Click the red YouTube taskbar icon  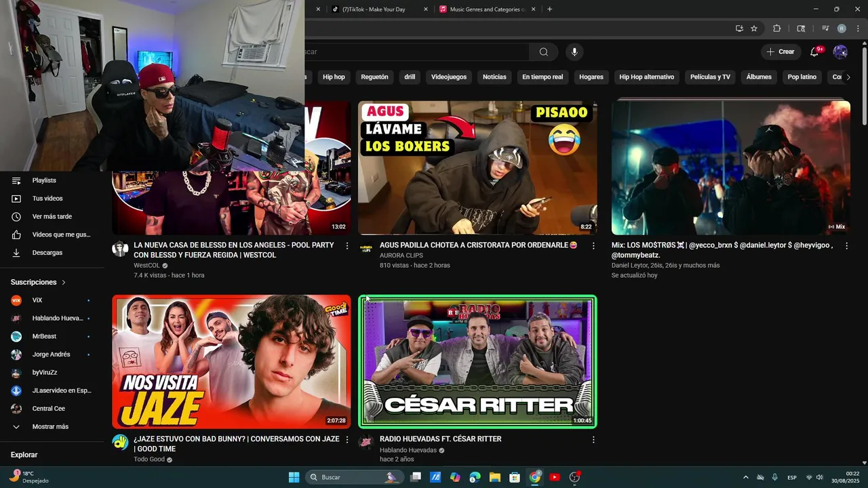click(x=555, y=477)
